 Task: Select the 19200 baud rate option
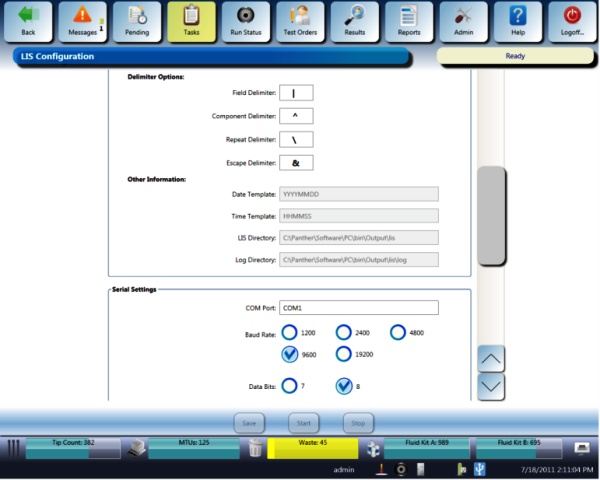(344, 353)
